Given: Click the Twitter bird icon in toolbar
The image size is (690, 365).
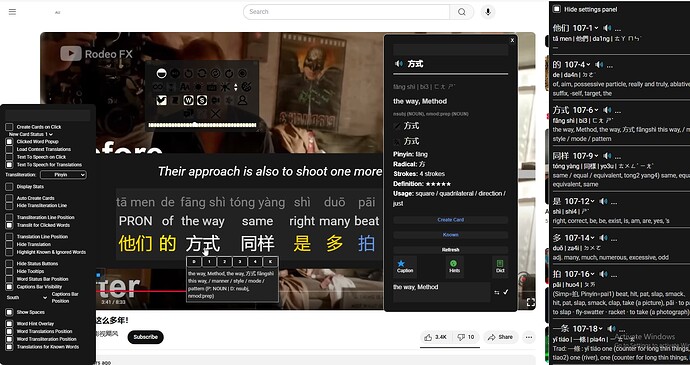Looking at the screenshot, I should [x=161, y=100].
